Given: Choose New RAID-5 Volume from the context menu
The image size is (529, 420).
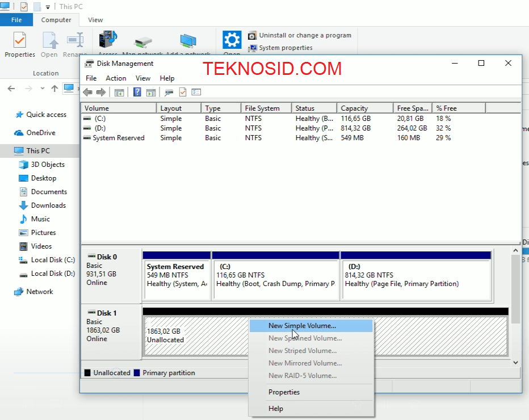Looking at the screenshot, I should 311,376.
